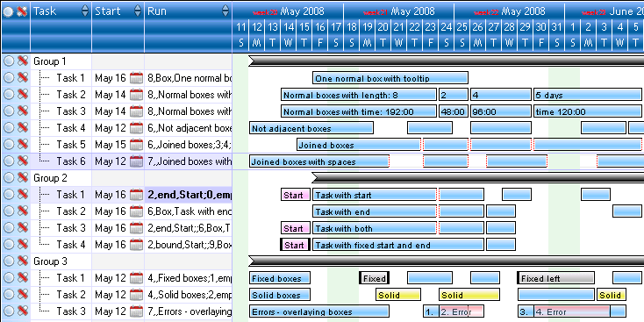The width and height of the screenshot is (644, 322).
Task: Select the 'Task with fixed start' row circle
Action: coord(8,245)
